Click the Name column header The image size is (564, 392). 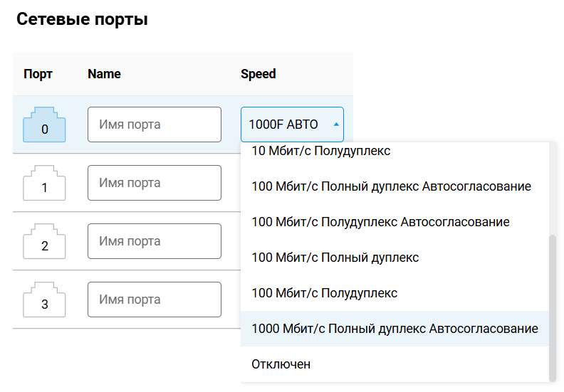click(x=104, y=74)
